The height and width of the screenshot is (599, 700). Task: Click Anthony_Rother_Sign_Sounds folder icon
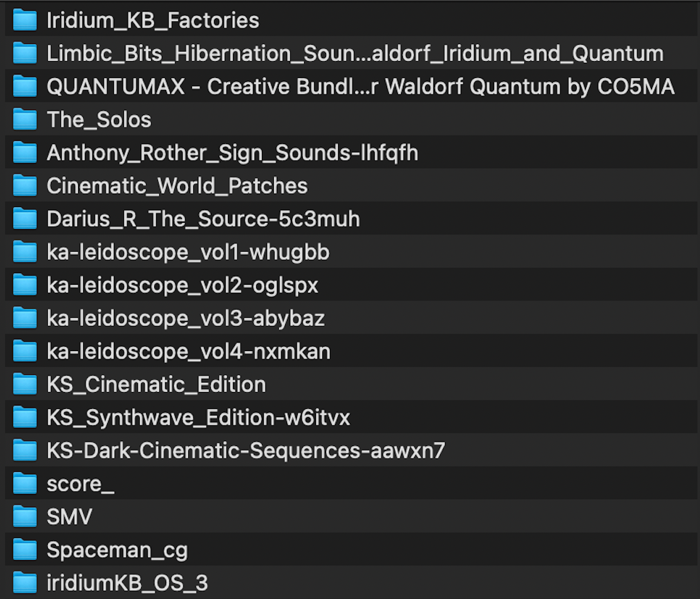25,153
